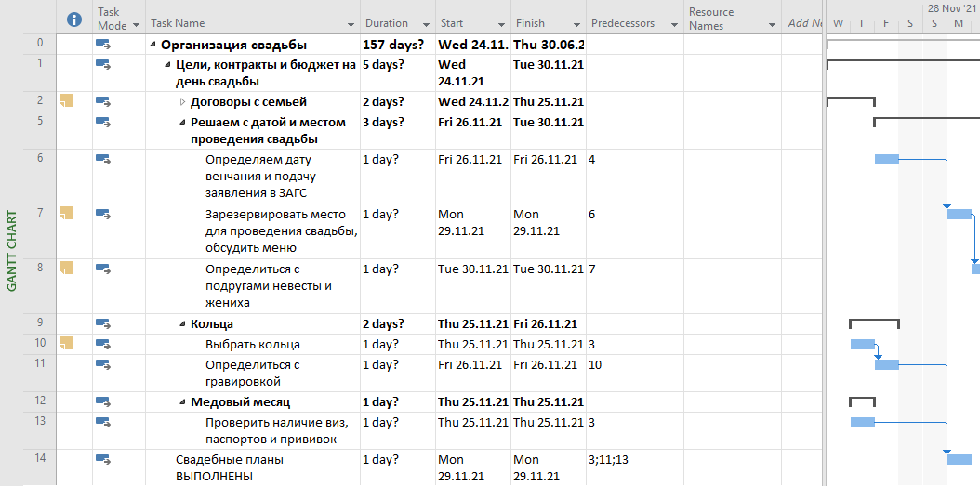Open the Start column filter dropdown
Image resolution: width=980 pixels, height=486 pixels.
[x=502, y=24]
